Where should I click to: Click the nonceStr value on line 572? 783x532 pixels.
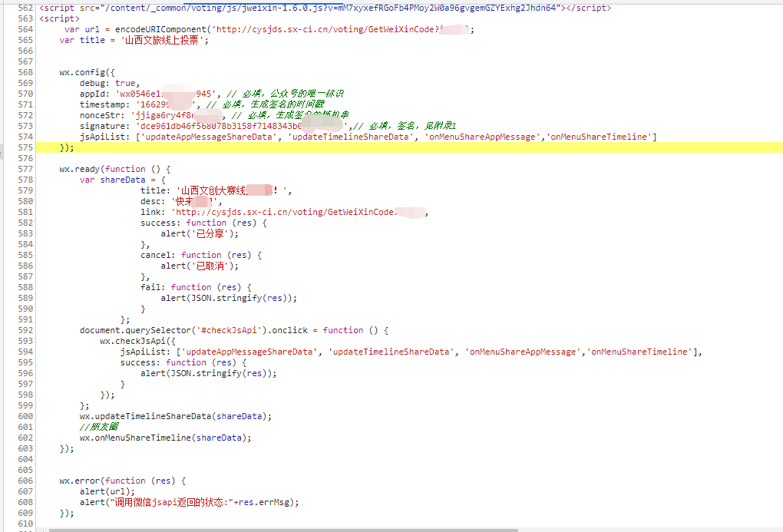point(179,115)
